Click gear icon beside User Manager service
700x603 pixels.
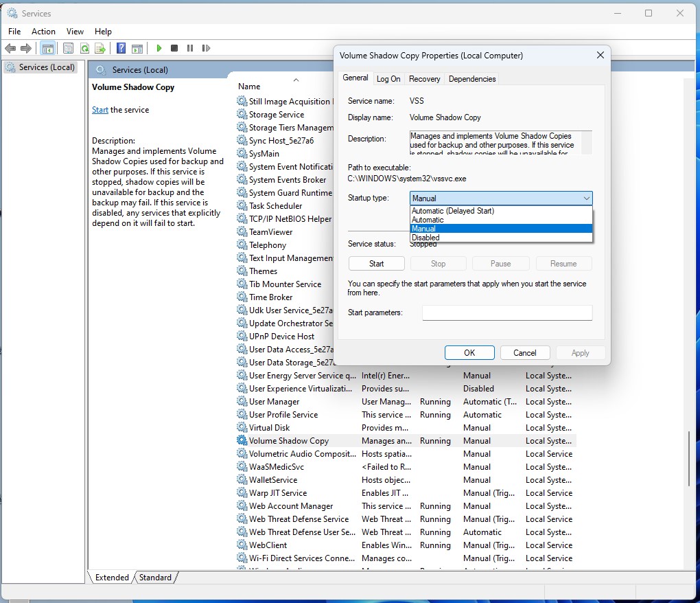pos(242,401)
